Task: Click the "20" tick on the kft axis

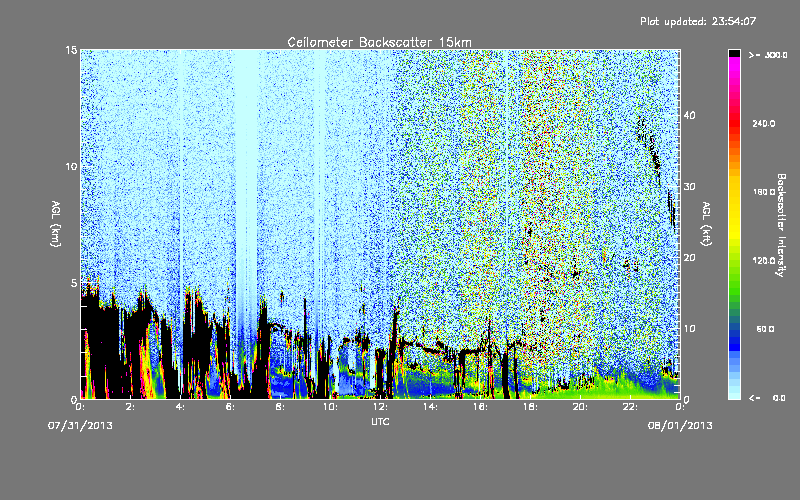Action: tap(689, 257)
